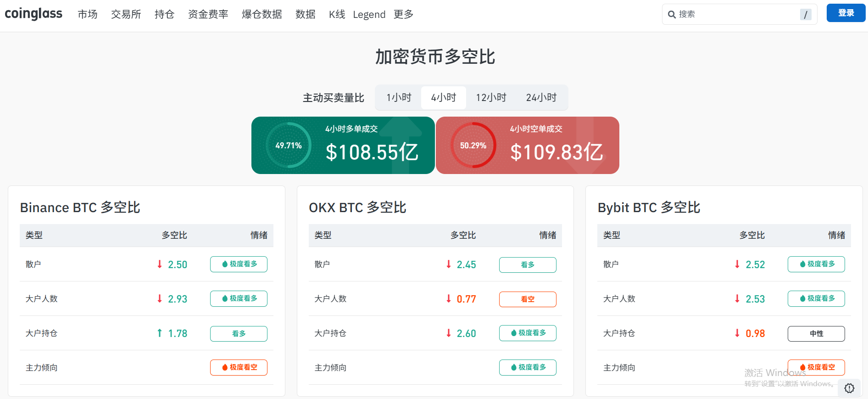
Task: Click Binance 散户 极度看多 badge
Action: coord(239,264)
